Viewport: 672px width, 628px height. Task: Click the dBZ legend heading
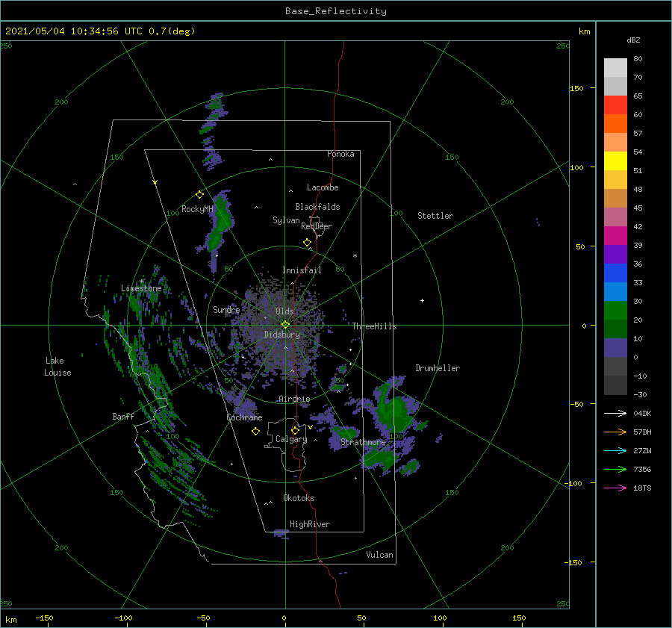coord(633,40)
